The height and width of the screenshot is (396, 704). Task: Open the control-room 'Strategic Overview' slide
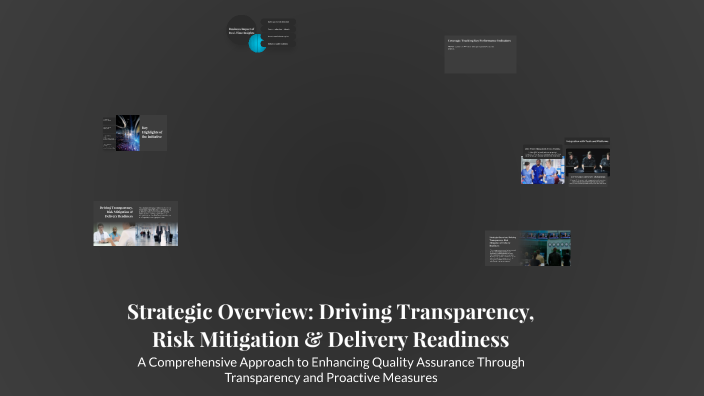pos(528,248)
